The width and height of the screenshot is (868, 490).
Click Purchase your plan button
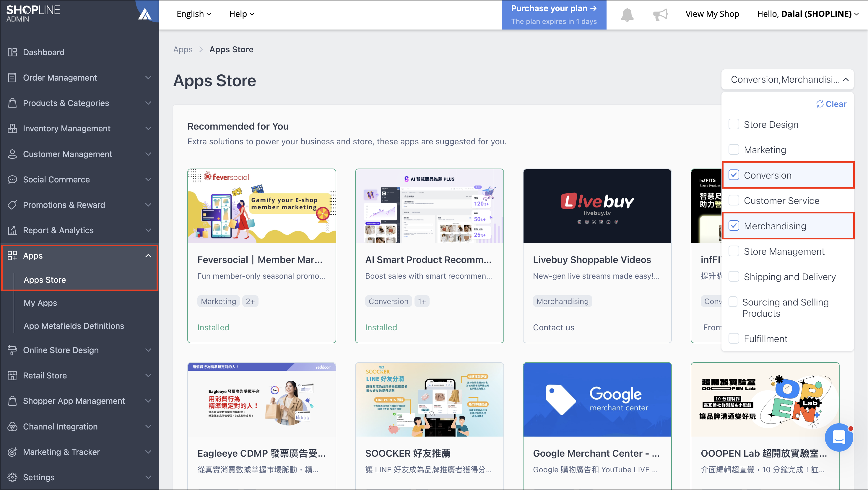(554, 15)
